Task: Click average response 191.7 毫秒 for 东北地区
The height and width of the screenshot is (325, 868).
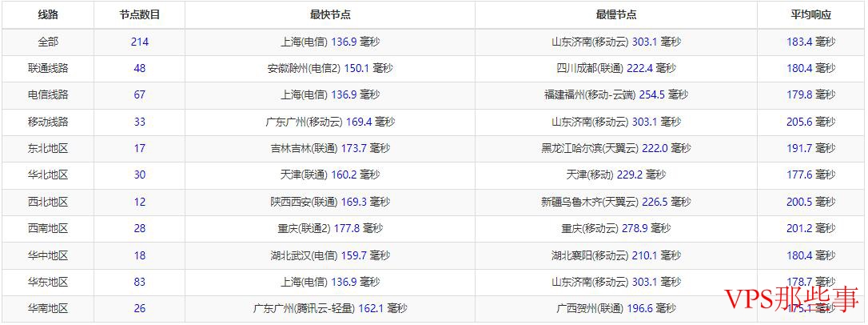Action: pos(811,148)
